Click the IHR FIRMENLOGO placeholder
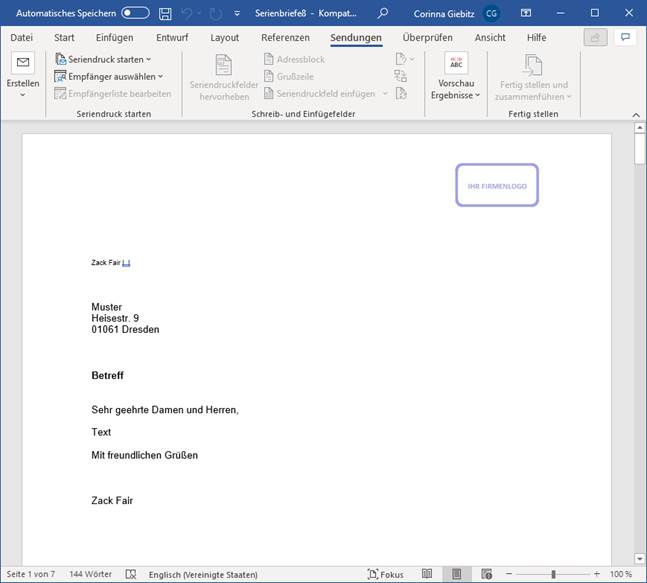Screen dimensions: 647x583 (497, 186)
